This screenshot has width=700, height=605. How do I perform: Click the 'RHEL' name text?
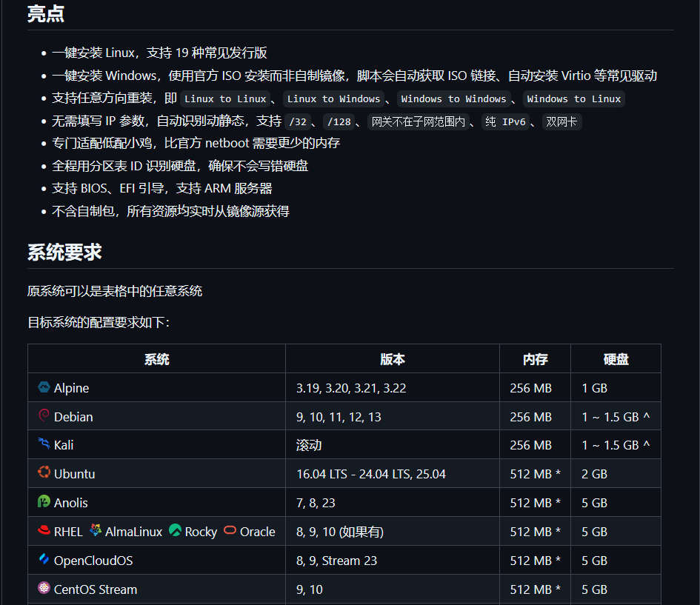[x=68, y=532]
